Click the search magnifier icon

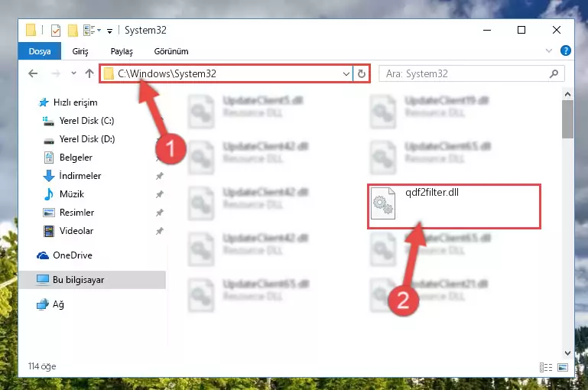click(554, 74)
